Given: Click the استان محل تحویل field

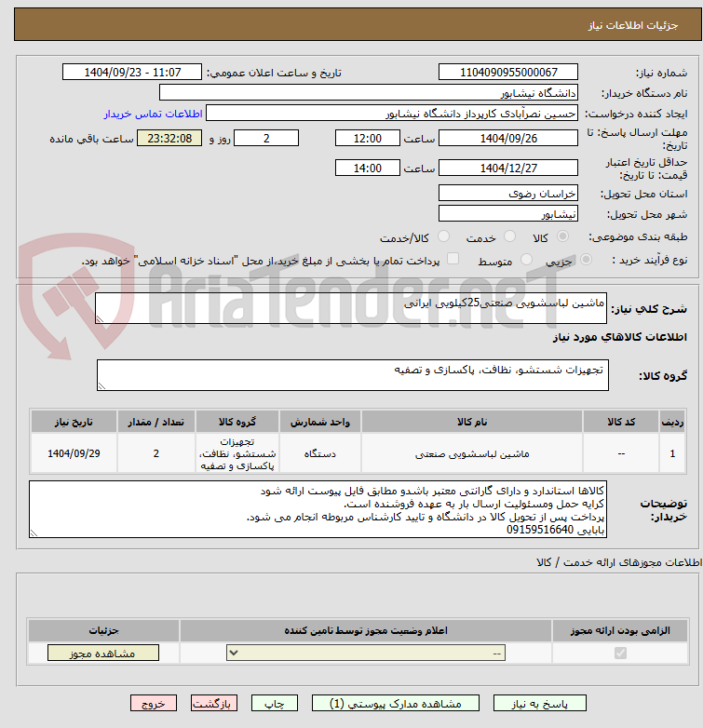Looking at the screenshot, I should [x=508, y=193].
